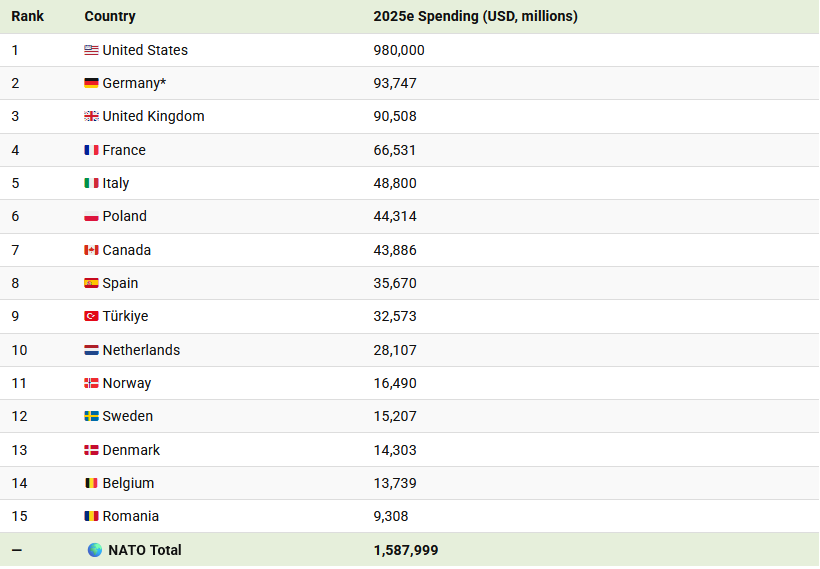This screenshot has height=569, width=820.
Task: Click the Country column header
Action: click(x=110, y=16)
